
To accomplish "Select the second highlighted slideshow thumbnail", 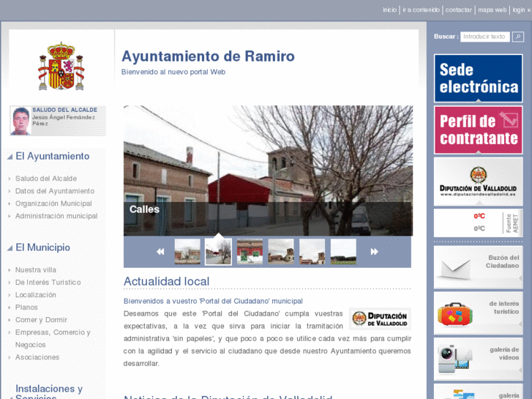I will 218,252.
